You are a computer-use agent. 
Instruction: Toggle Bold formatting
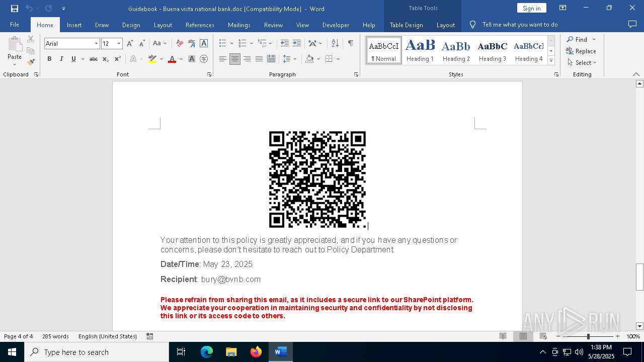point(49,59)
